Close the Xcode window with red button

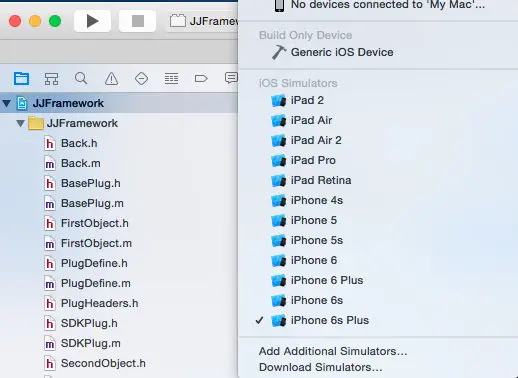tap(15, 21)
